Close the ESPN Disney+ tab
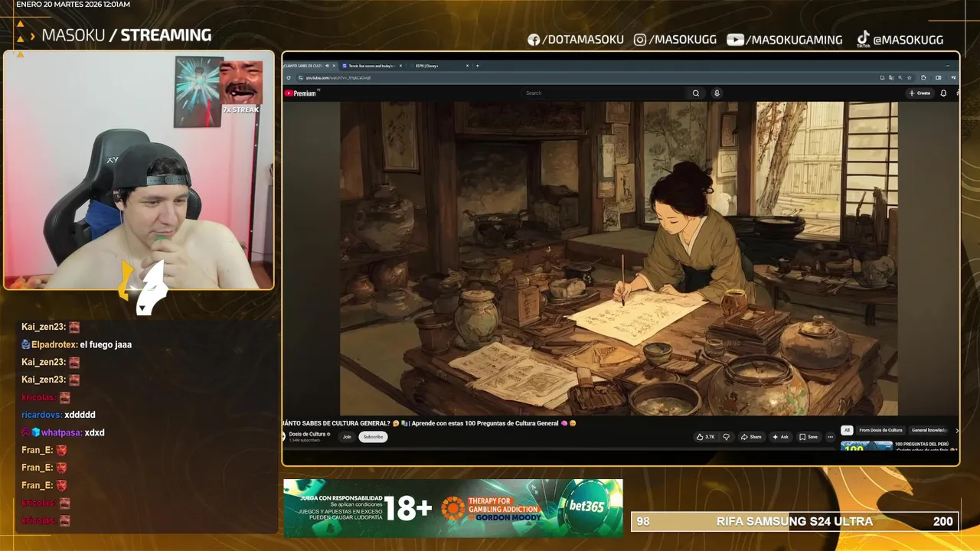This screenshot has width=980, height=551. [468, 66]
